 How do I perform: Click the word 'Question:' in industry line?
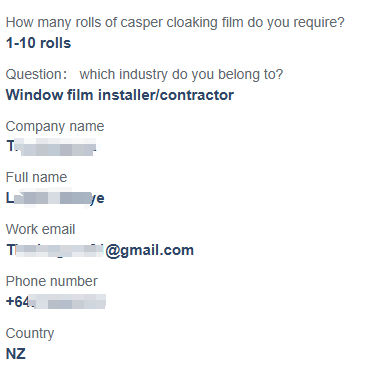tap(36, 74)
